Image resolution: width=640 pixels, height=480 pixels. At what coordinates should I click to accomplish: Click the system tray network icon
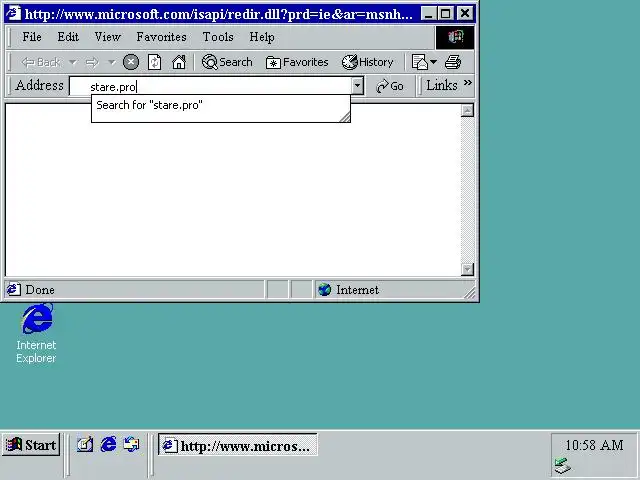pos(562,466)
